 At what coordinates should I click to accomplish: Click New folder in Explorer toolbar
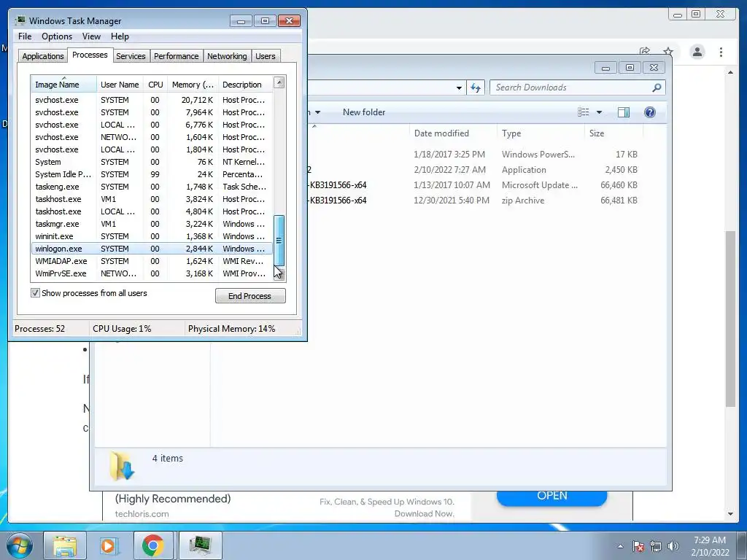[364, 112]
